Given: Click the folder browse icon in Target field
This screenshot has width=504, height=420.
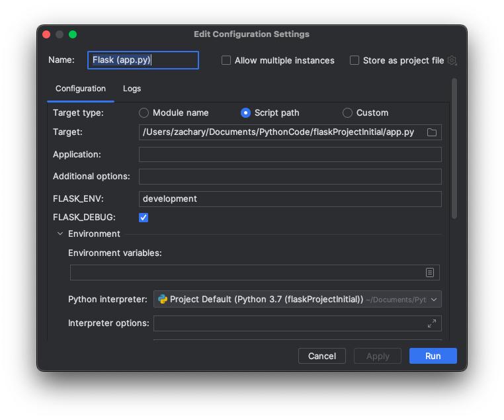Looking at the screenshot, I should point(432,132).
